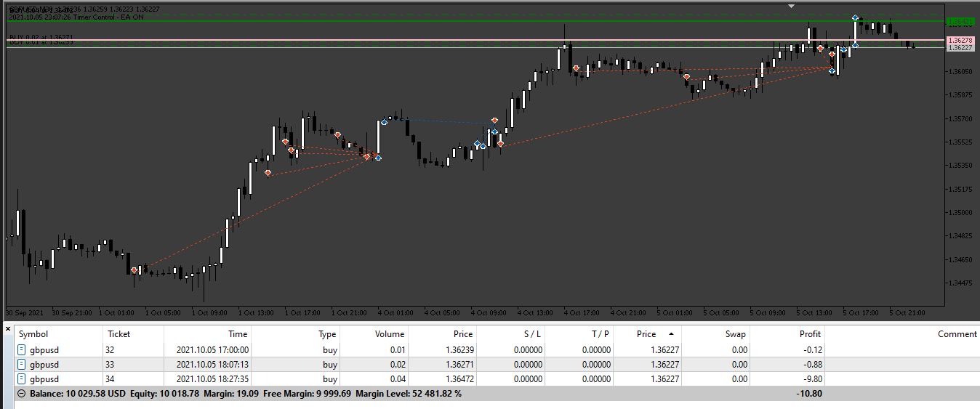The image size is (980, 409).
Task: Click the S / L column header
Action: coord(531,334)
